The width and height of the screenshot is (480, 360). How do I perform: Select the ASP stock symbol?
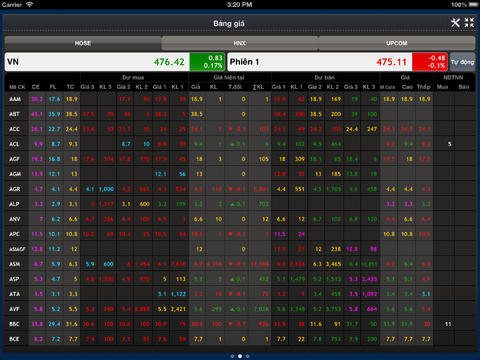point(14,279)
